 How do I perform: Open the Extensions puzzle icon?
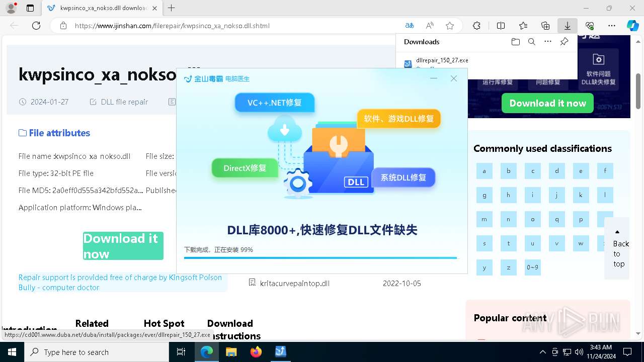[476, 26]
